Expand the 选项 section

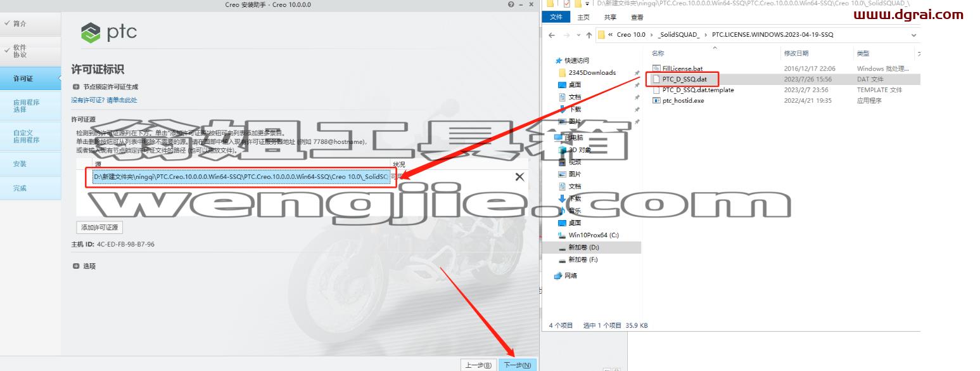click(77, 266)
